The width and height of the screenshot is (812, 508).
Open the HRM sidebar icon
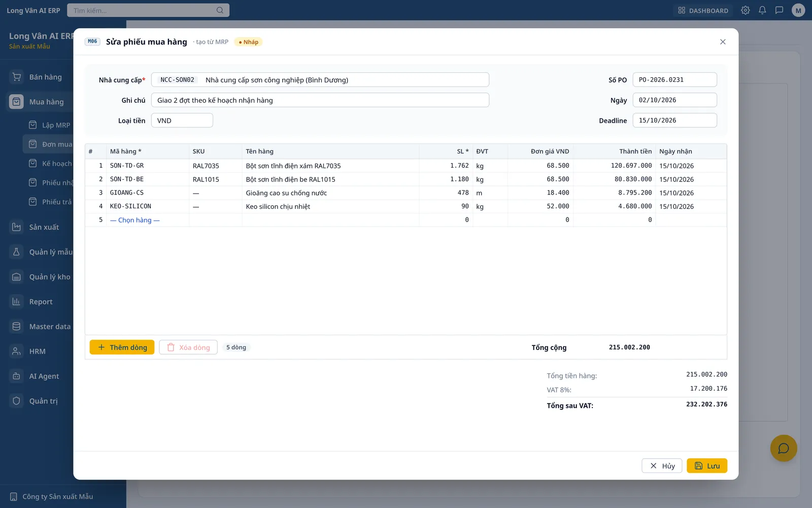pos(16,351)
